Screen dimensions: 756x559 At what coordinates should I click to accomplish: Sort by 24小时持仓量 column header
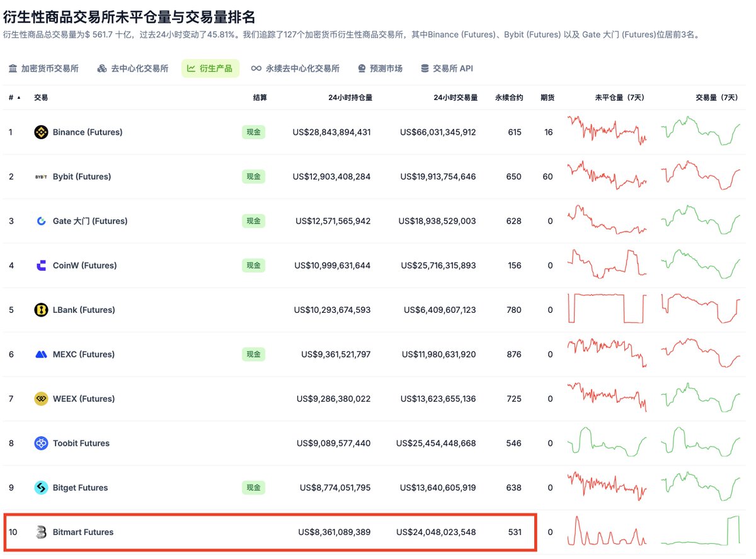[350, 98]
